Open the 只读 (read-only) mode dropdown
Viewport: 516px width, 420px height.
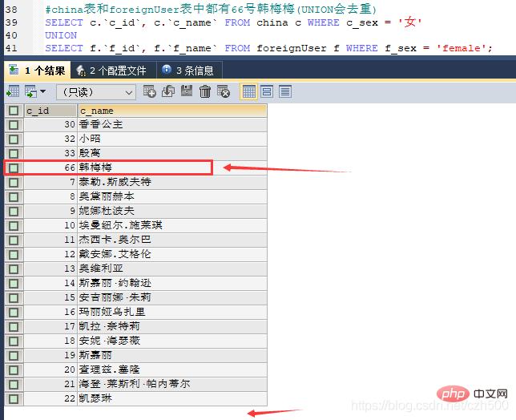coord(95,92)
